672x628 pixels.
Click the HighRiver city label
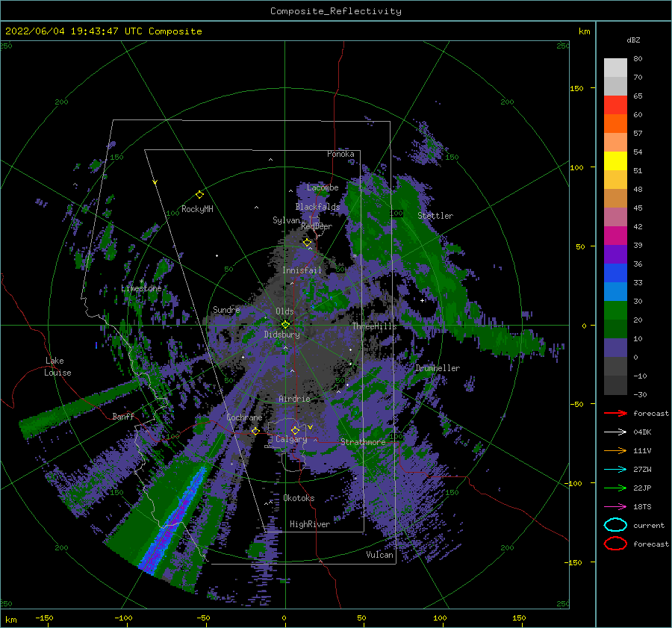pyautogui.click(x=310, y=524)
